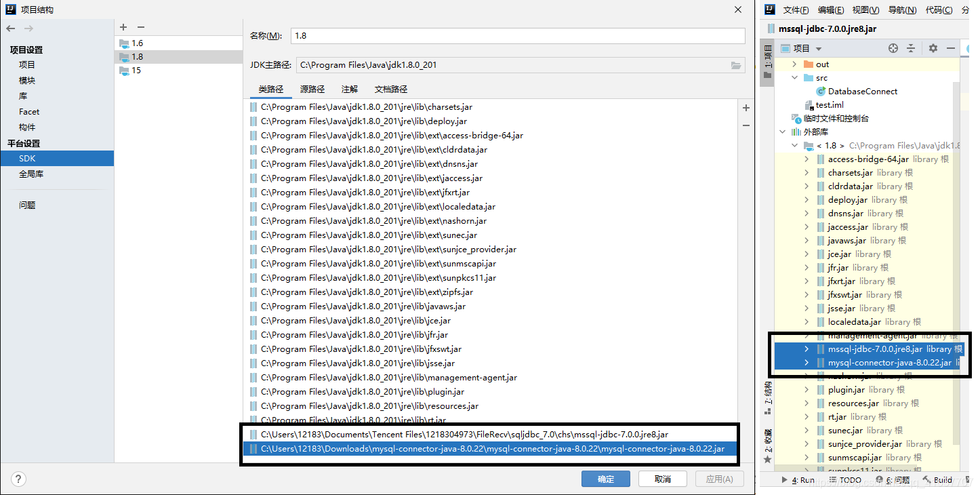
Task: Click the 应用(A) button
Action: point(720,479)
